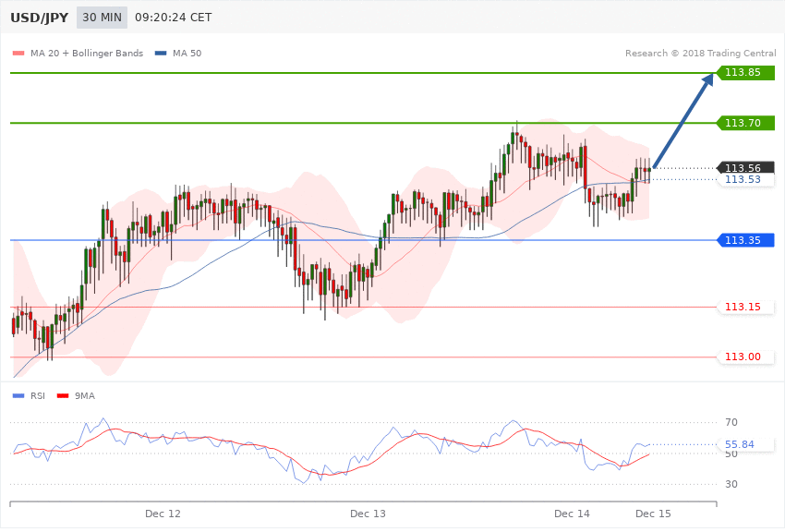Image resolution: width=785 pixels, height=532 pixels.
Task: Click the 9MA legend label
Action: [85, 396]
